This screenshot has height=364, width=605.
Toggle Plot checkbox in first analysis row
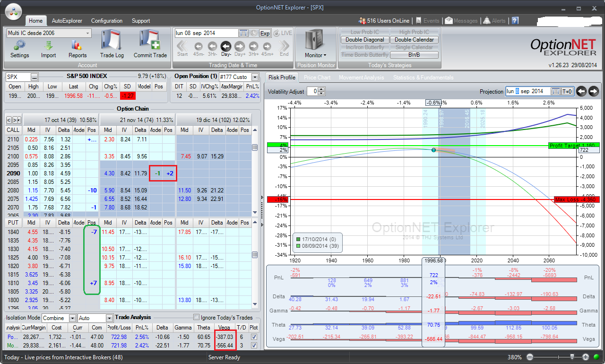(x=254, y=337)
